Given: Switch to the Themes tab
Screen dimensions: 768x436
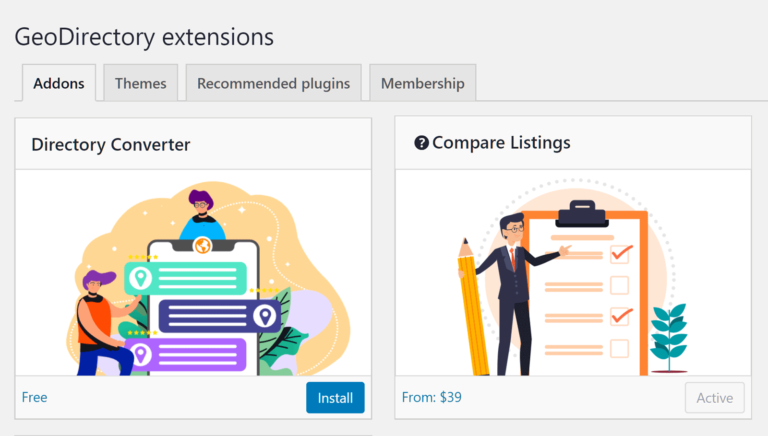Looking at the screenshot, I should click(x=141, y=83).
